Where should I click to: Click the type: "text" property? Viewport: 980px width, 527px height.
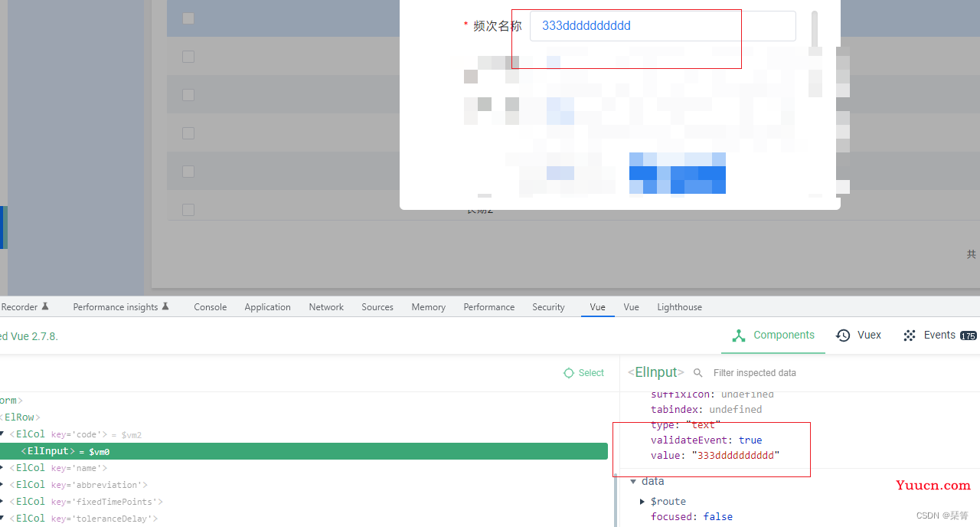(686, 425)
